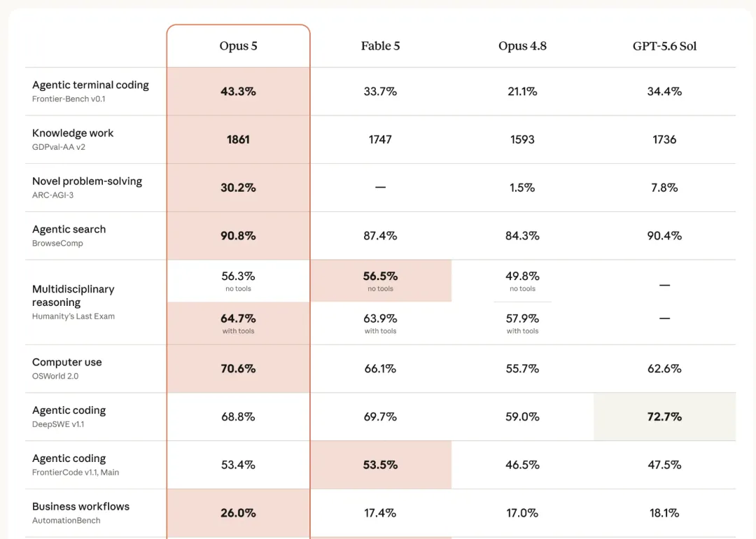Click the 56.5% no tools Fable 5 cell

tap(381, 281)
